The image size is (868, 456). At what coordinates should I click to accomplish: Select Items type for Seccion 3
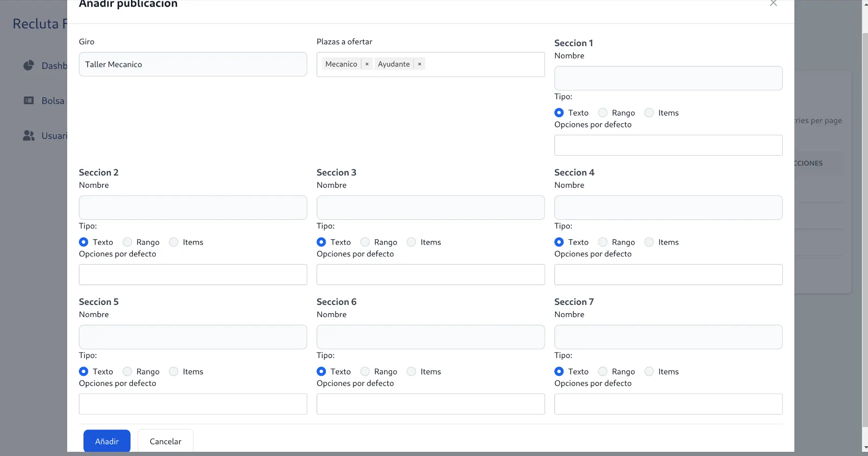411,242
